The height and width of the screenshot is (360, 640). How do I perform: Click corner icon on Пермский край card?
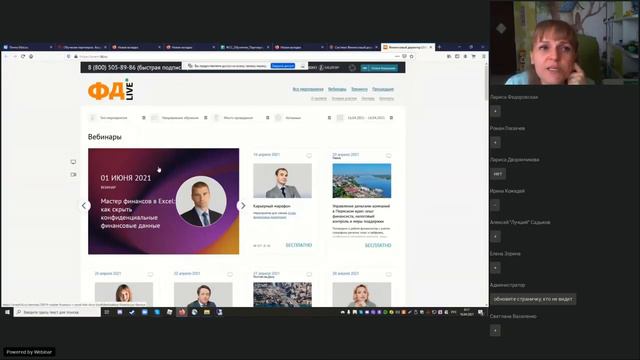(x=389, y=156)
